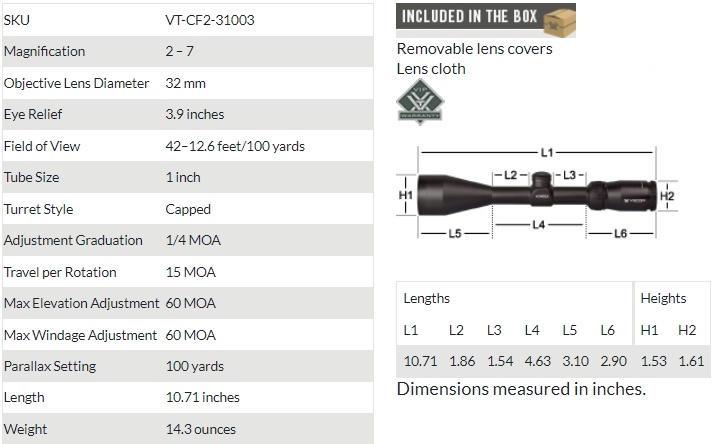Click the Included in the Box banner
Image resolution: width=716 pixels, height=444 pixels.
click(485, 20)
